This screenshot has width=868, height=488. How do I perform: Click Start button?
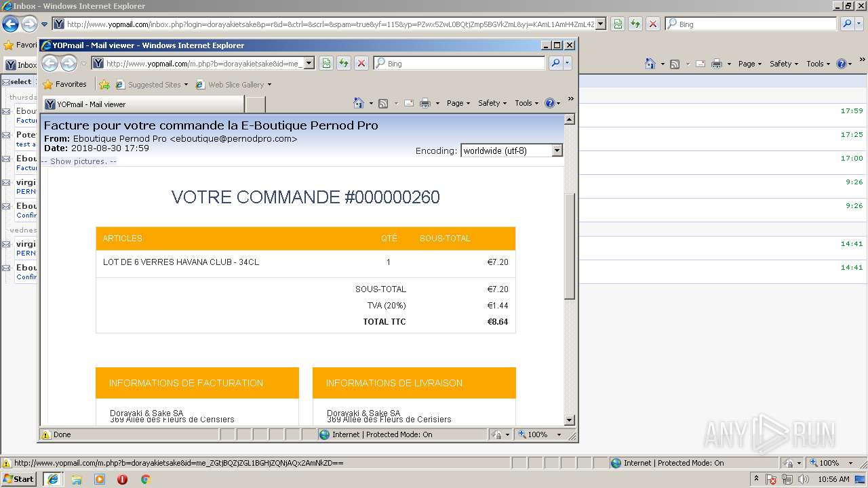(19, 479)
